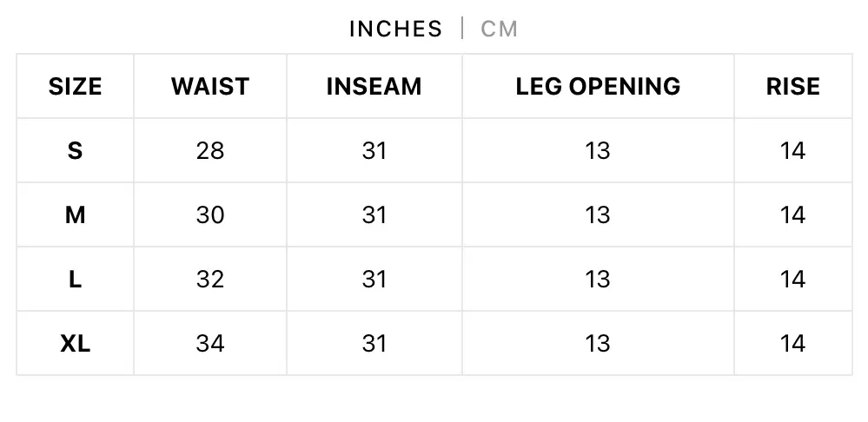Viewport: 868px width, 422px height.
Task: Click the INSEAM column header
Action: pos(374,86)
